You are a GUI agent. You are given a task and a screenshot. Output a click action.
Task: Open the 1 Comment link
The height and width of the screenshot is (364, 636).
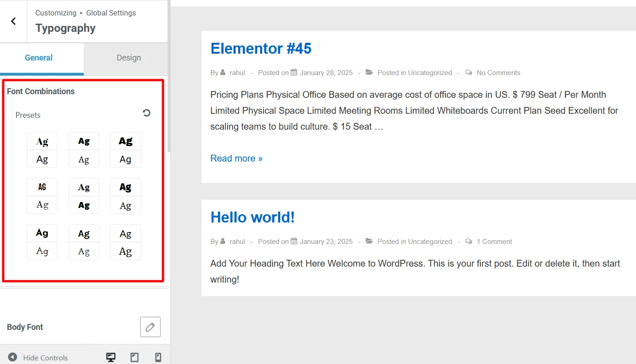coord(494,242)
